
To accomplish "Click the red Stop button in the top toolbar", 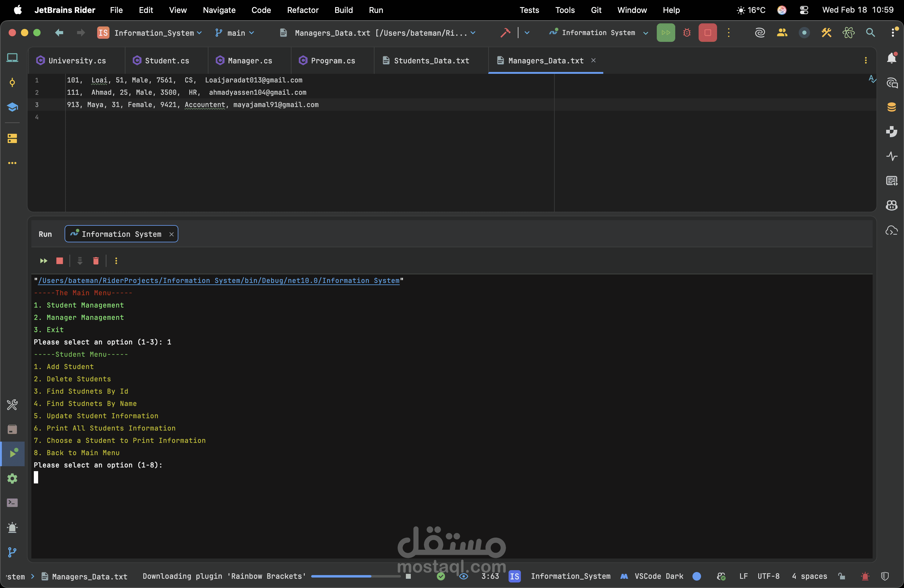I will click(x=707, y=33).
